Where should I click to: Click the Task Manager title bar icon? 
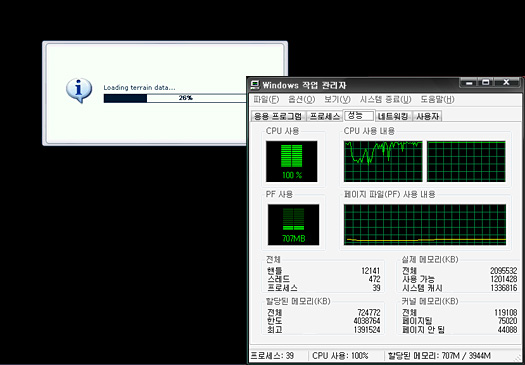(x=255, y=85)
